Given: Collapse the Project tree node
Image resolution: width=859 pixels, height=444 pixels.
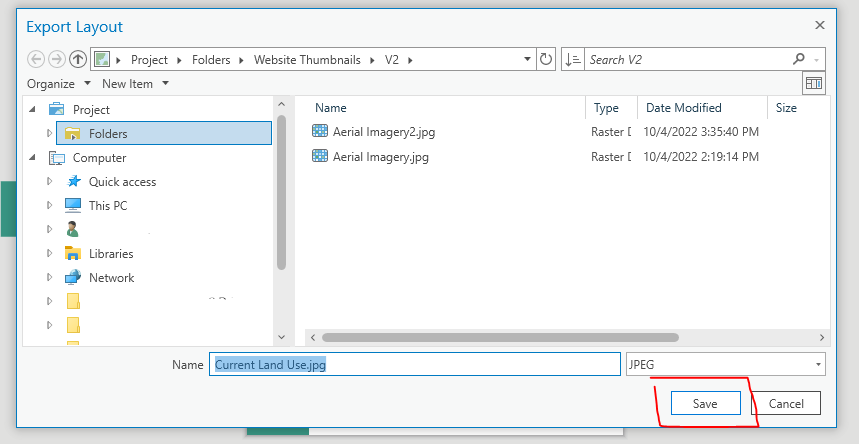Looking at the screenshot, I should click(33, 109).
